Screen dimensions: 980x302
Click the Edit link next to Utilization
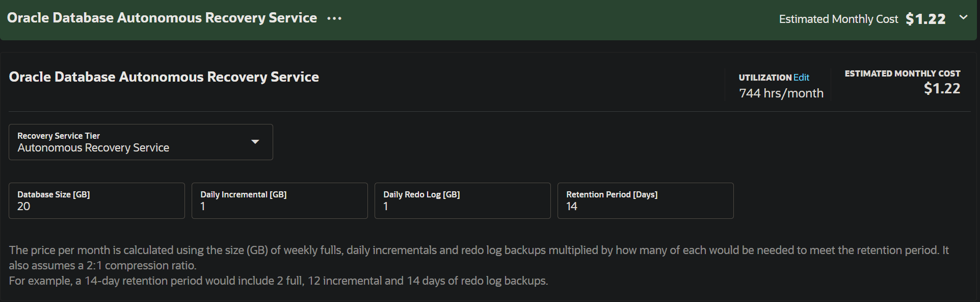pos(801,78)
